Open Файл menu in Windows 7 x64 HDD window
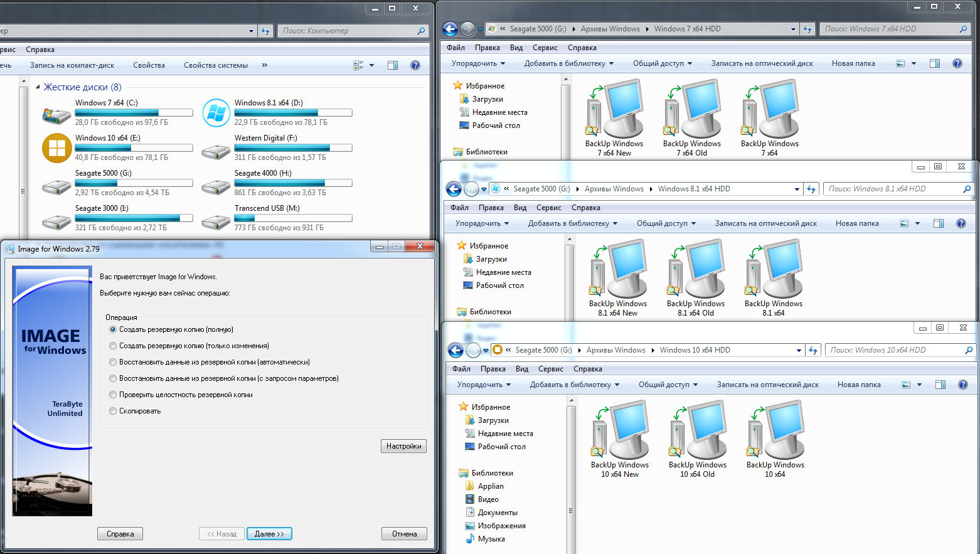 tap(456, 48)
